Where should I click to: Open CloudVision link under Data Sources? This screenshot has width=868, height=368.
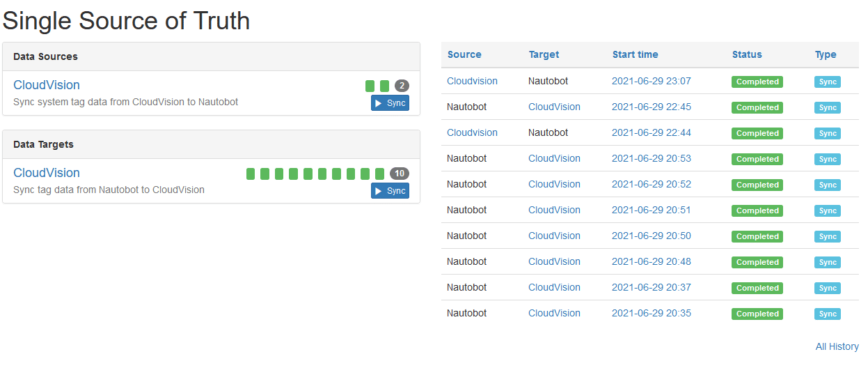[47, 85]
